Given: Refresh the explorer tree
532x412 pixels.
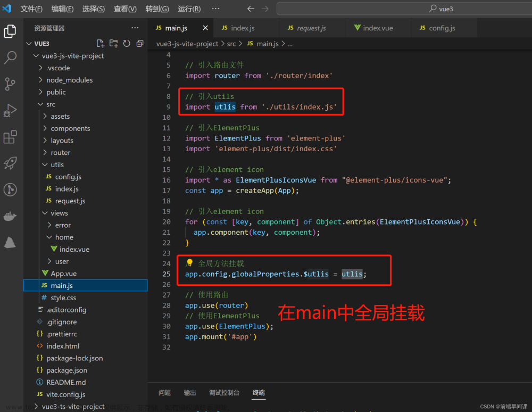Looking at the screenshot, I should [x=127, y=44].
